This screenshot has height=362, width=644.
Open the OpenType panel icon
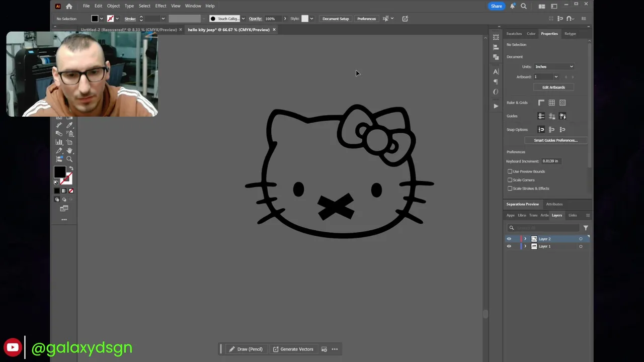pos(496,92)
